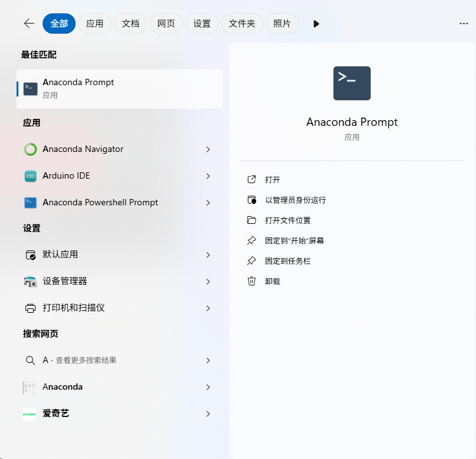Image resolution: width=476 pixels, height=459 pixels.
Task: Click the open-external icon beside 打开
Action: (x=252, y=179)
